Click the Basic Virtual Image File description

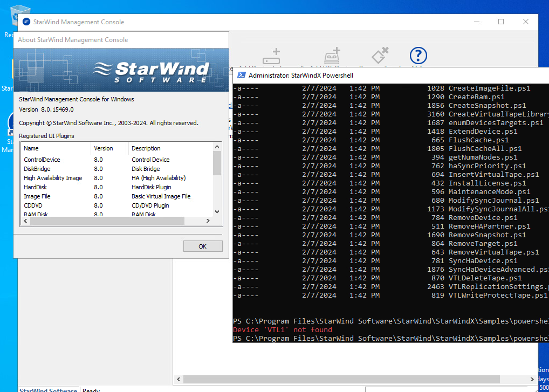(x=161, y=196)
